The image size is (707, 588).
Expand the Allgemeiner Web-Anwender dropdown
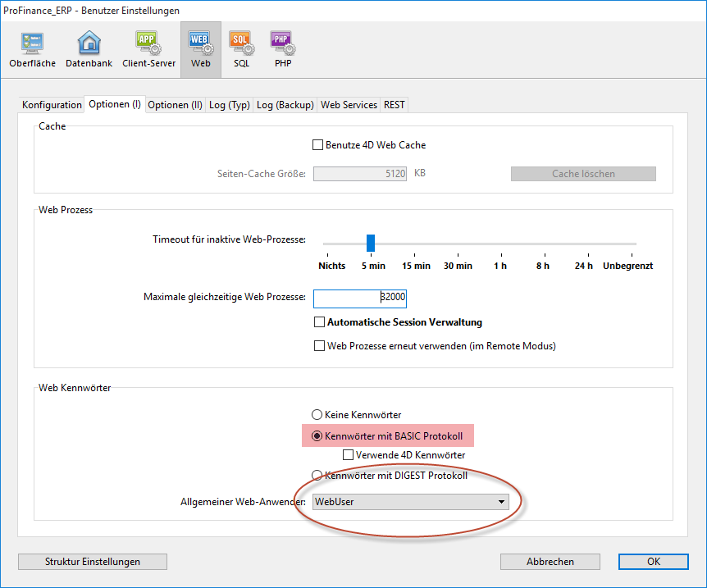pos(410,502)
